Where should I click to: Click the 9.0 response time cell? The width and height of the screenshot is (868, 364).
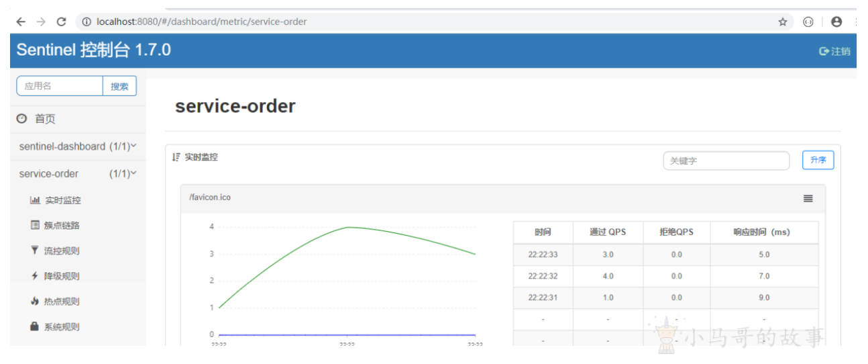point(764,298)
